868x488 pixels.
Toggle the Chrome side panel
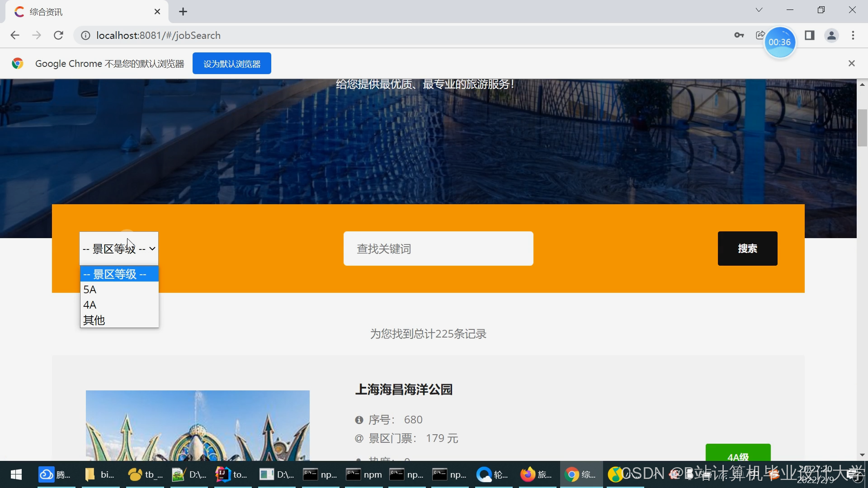(809, 35)
